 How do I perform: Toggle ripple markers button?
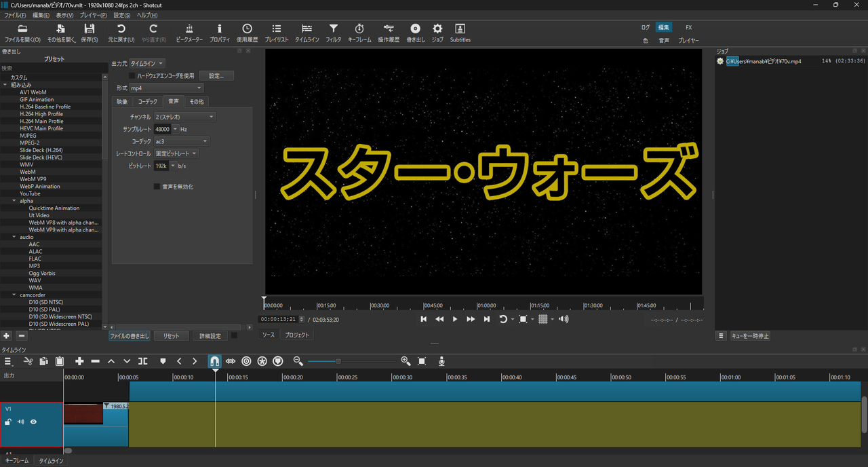tap(277, 361)
